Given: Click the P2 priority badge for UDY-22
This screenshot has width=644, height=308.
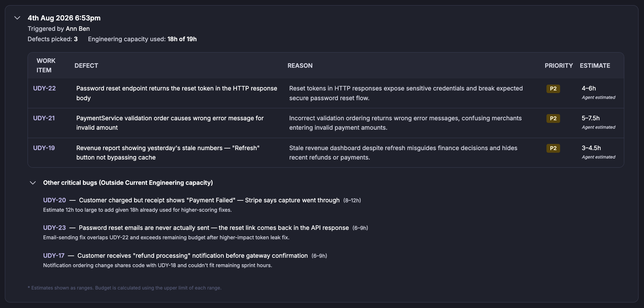Looking at the screenshot, I should [x=553, y=89].
